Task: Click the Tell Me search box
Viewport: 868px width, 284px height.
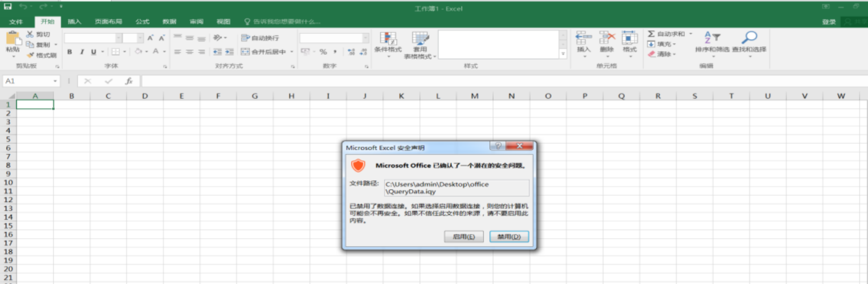Action: click(282, 22)
